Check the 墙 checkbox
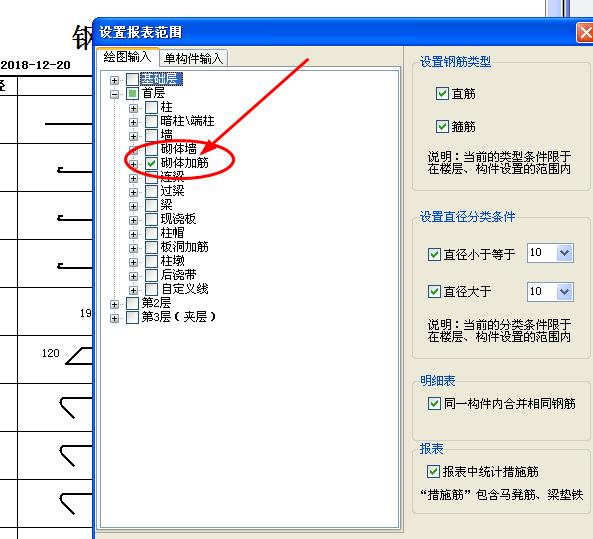This screenshot has width=593, height=539. (151, 135)
